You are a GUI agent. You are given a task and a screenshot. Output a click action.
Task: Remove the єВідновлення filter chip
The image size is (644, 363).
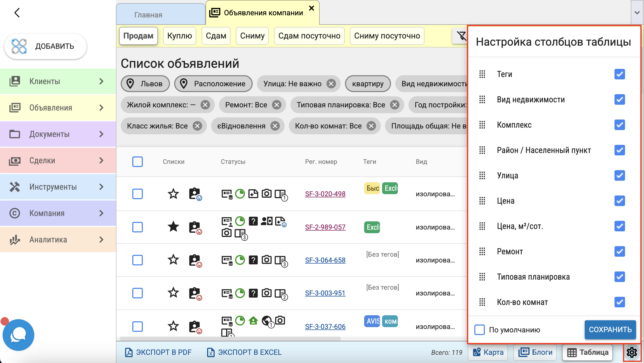(x=275, y=126)
